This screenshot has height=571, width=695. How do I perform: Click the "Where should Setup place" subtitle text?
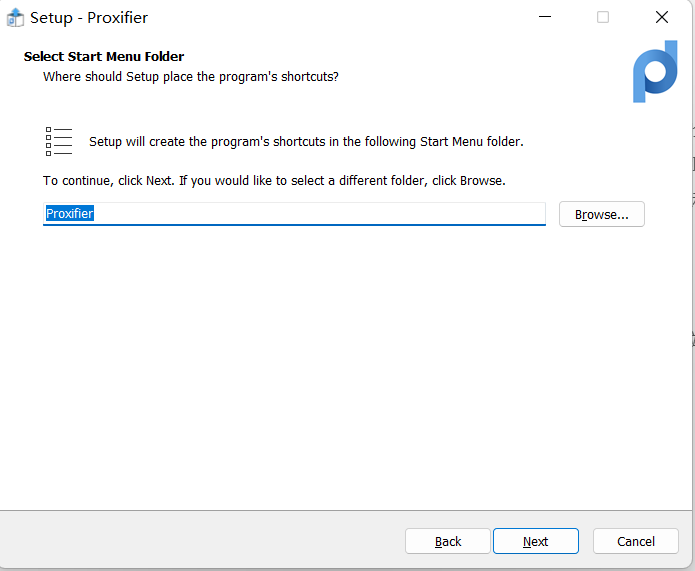pos(190,77)
